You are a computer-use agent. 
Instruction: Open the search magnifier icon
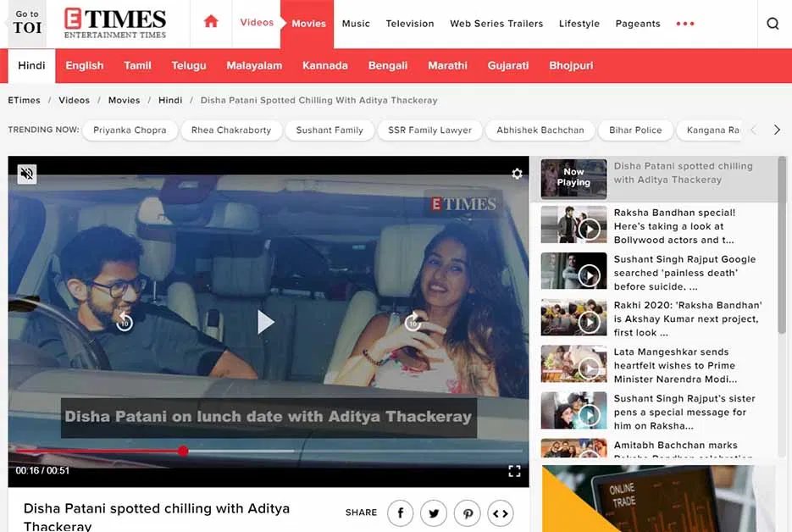click(773, 23)
